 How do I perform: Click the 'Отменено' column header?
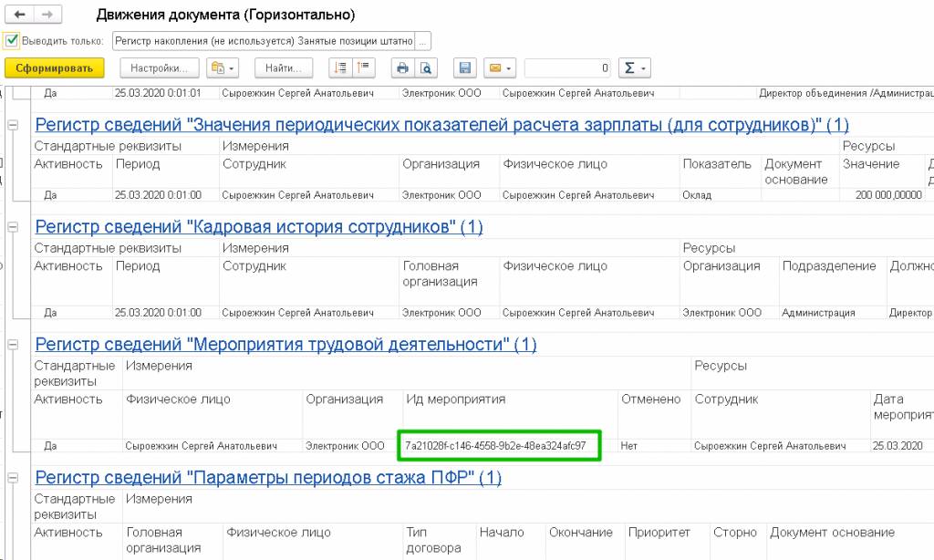tap(650, 399)
